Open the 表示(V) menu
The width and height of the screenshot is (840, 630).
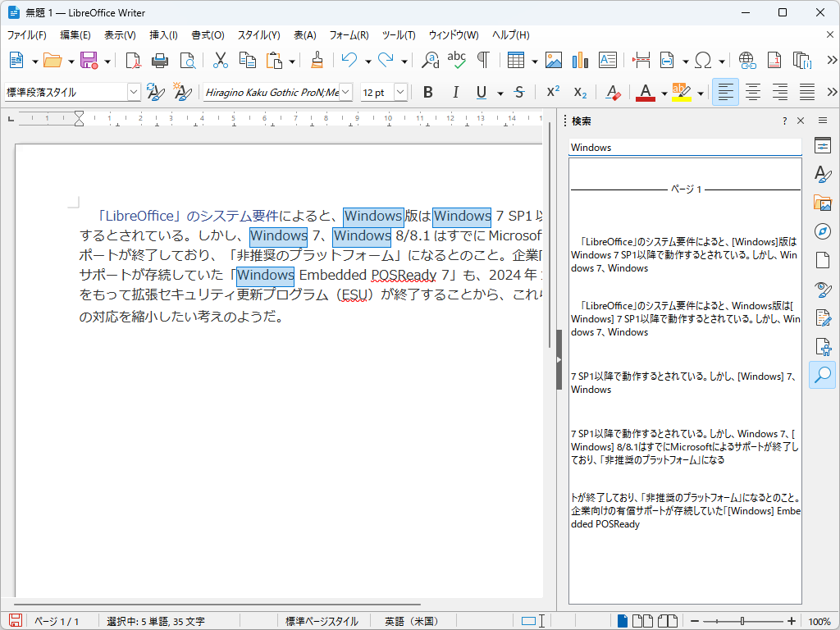[x=120, y=35]
